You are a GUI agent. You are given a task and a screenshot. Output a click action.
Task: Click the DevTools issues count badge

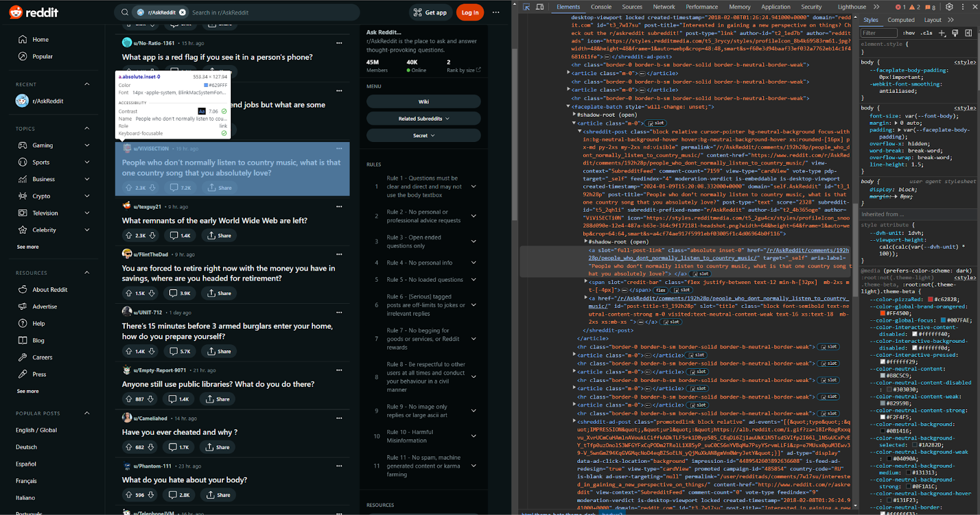pyautogui.click(x=930, y=7)
